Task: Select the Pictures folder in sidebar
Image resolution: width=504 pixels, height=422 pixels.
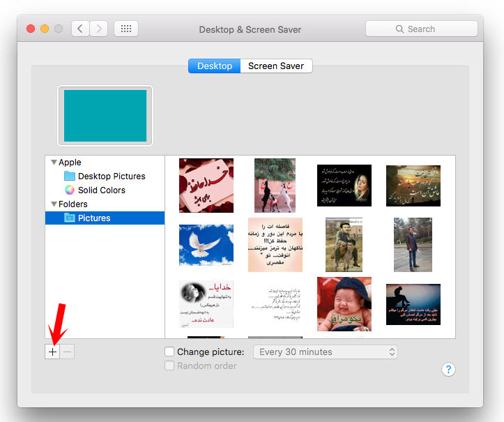Action: point(94,218)
